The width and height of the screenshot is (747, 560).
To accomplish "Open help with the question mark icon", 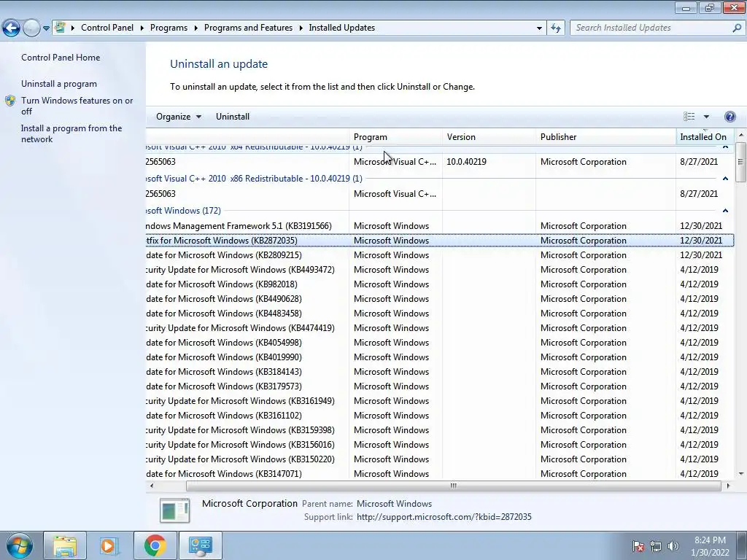I will 729,117.
